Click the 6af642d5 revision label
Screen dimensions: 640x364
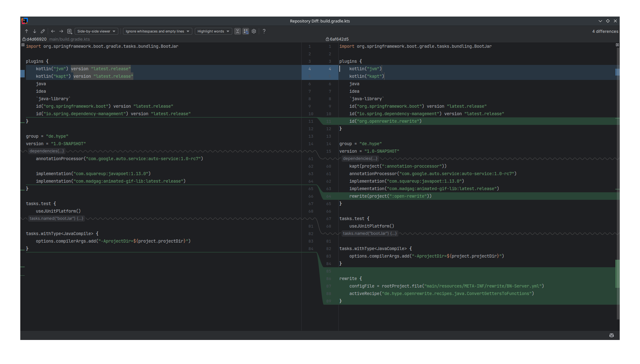(339, 39)
